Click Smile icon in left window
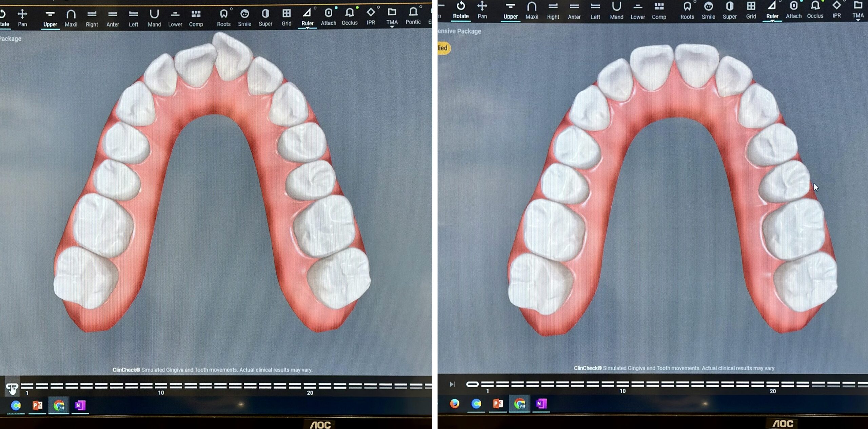 [244, 18]
